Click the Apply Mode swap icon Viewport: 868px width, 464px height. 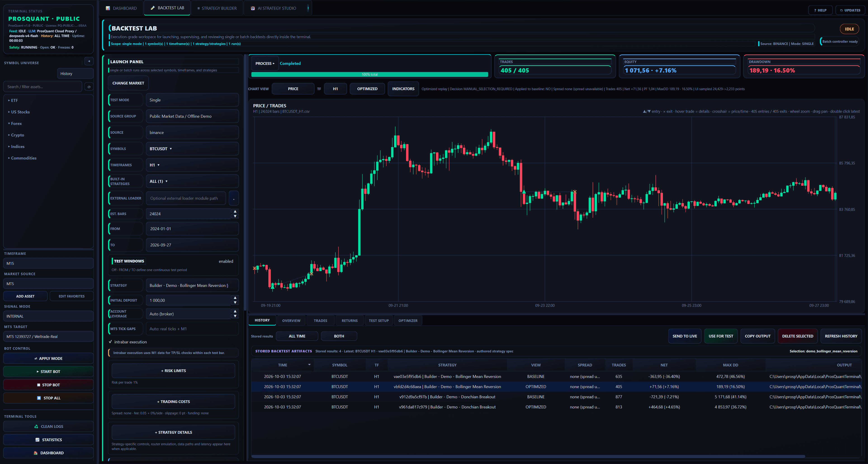pyautogui.click(x=36, y=359)
